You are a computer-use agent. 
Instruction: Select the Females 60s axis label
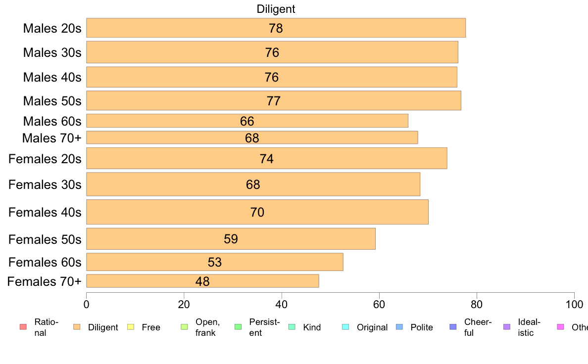[45, 262]
